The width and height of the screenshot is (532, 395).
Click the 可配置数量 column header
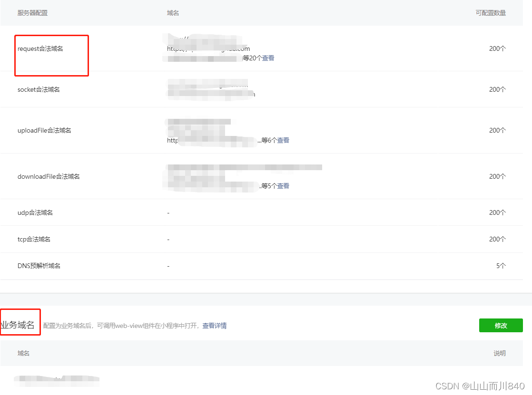click(491, 13)
